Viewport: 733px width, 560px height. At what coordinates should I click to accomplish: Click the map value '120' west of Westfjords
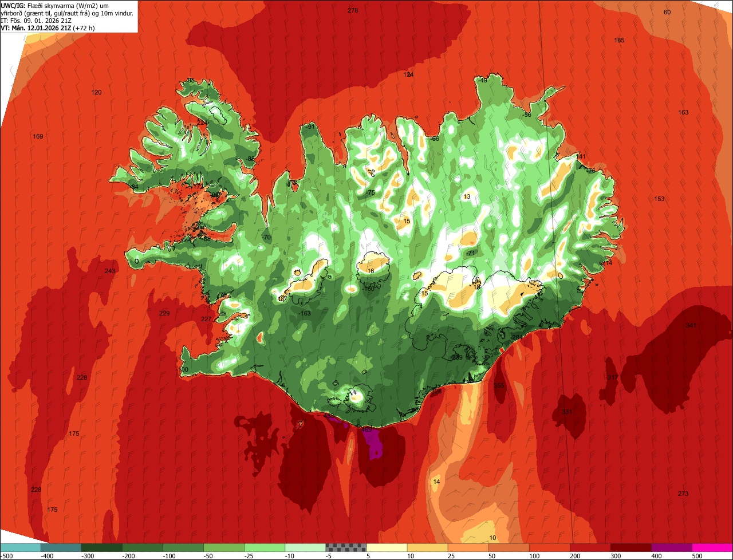[96, 92]
